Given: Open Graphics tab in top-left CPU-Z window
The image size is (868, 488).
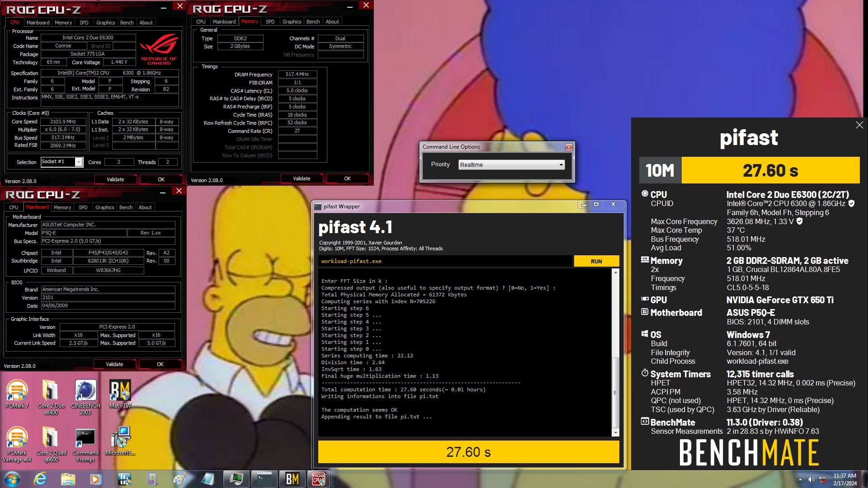Looking at the screenshot, I should 106,23.
